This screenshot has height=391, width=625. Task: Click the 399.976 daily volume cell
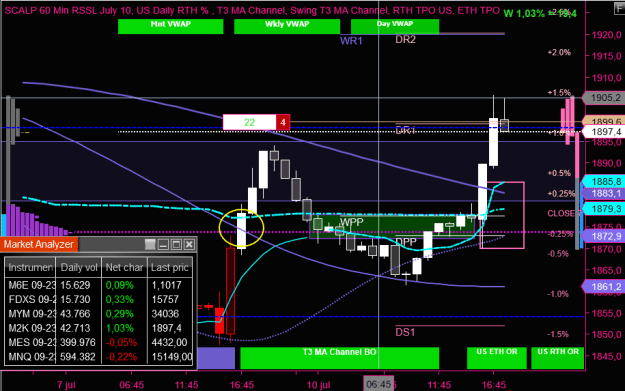coord(78,342)
